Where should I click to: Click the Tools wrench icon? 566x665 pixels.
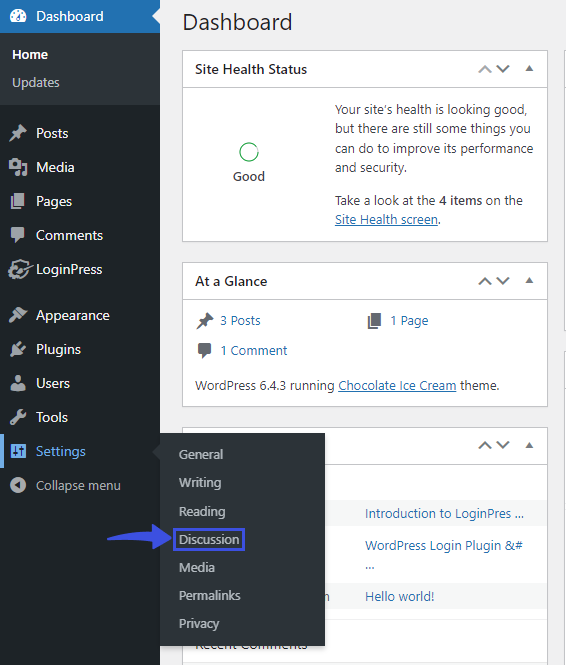coord(18,417)
